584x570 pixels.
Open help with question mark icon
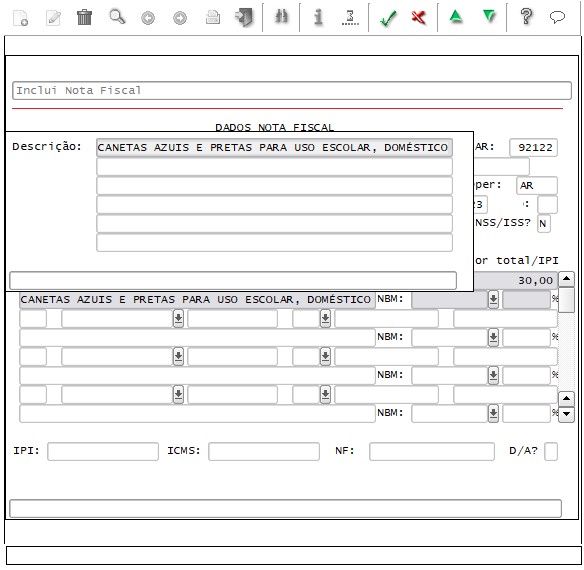526,16
